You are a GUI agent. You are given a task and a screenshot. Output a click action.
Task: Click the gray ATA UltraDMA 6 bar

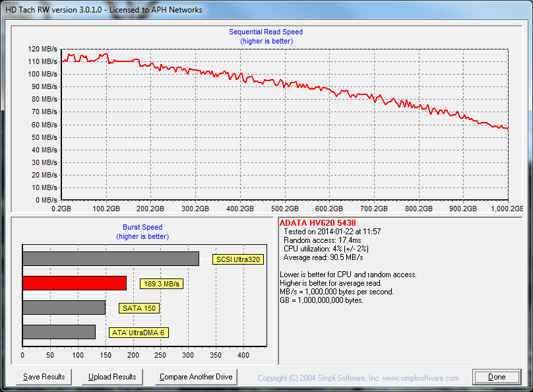click(x=59, y=332)
